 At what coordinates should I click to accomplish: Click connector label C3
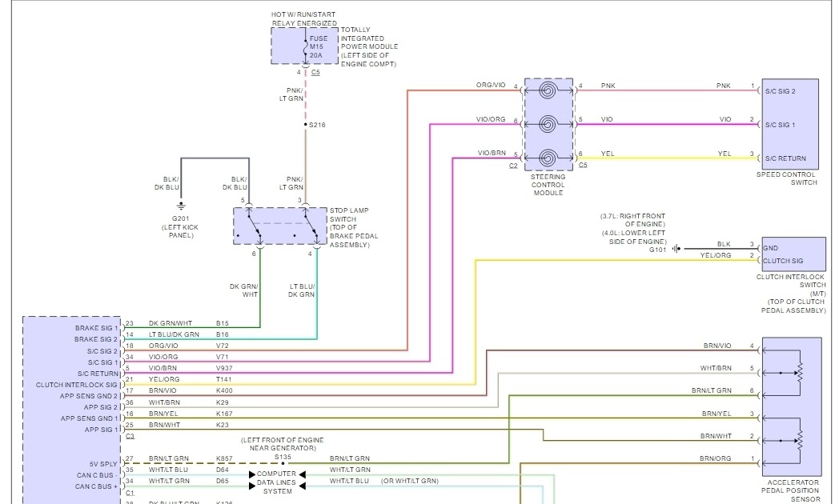[x=130, y=436]
